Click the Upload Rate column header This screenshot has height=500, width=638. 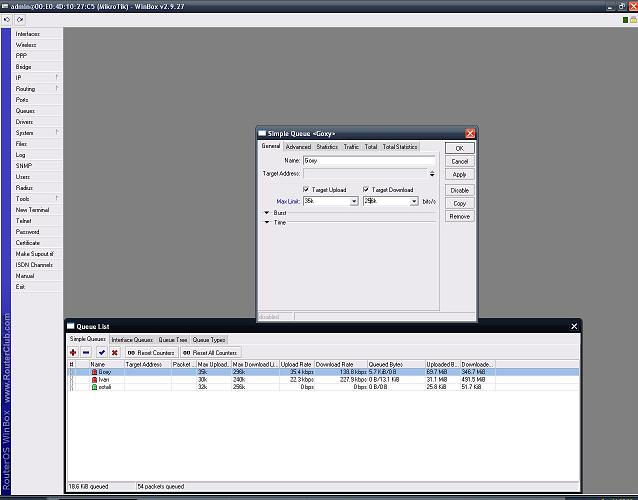[x=297, y=365]
